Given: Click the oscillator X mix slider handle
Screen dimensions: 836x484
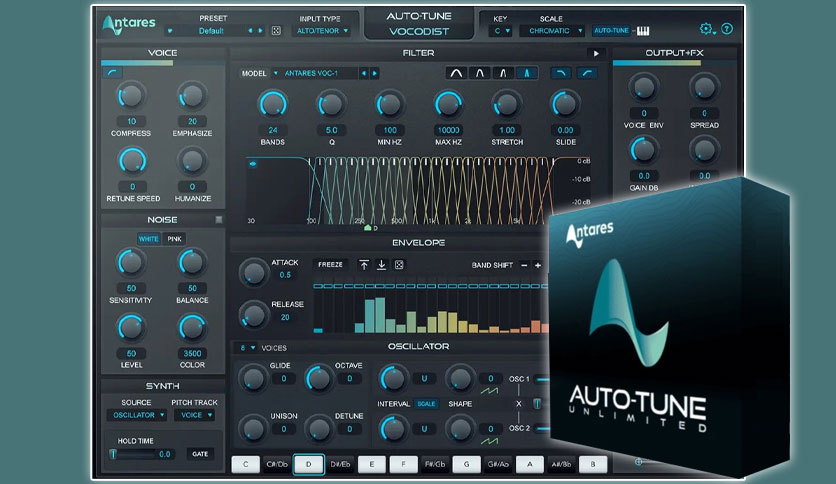Looking at the screenshot, I should point(537,404).
